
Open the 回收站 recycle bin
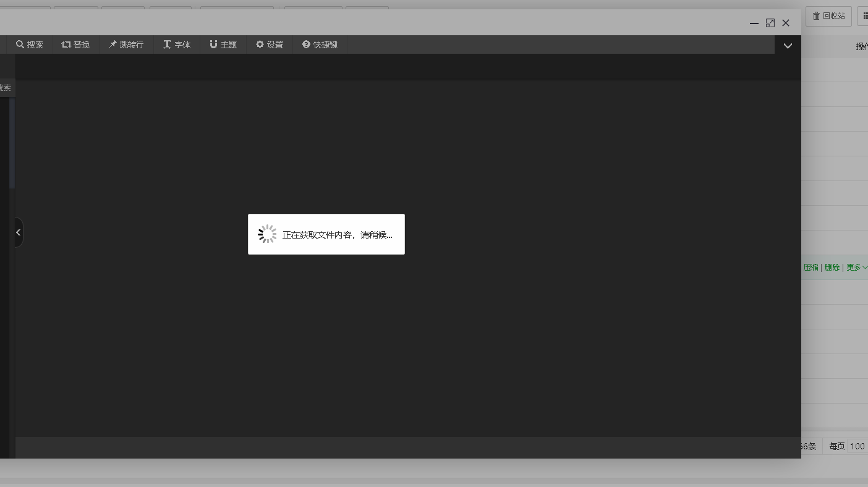click(828, 16)
